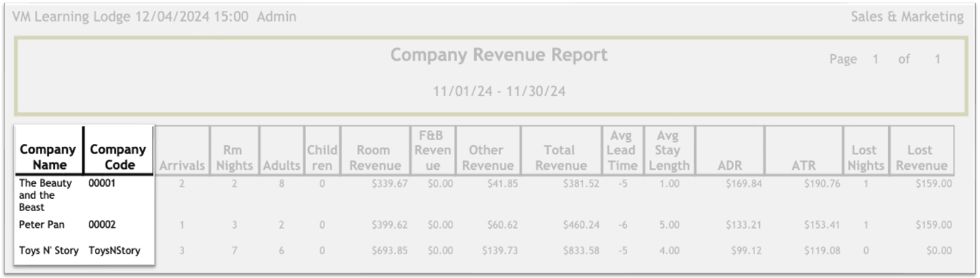Click the Avg Stay Length column header
The image size is (980, 278).
click(667, 151)
